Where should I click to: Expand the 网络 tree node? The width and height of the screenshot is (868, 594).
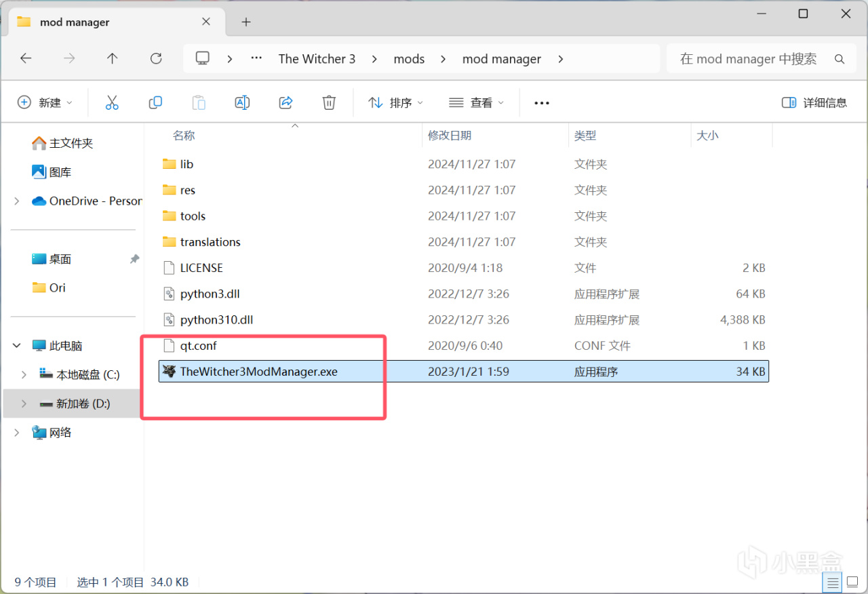pos(17,433)
